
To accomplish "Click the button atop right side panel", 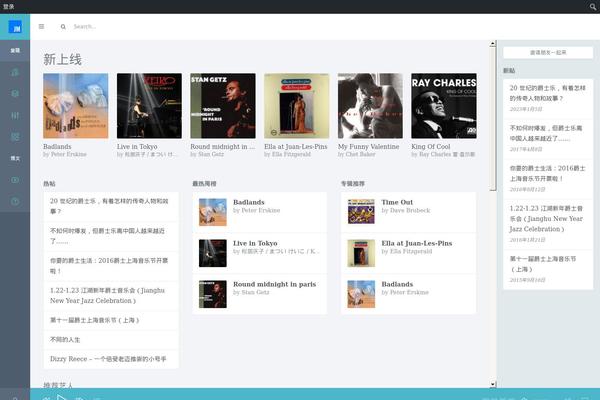I will (548, 52).
